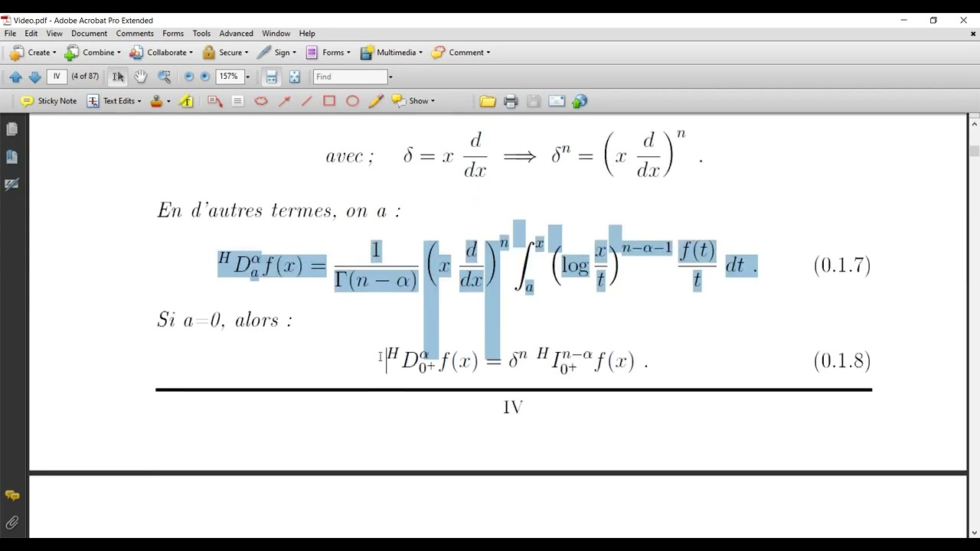Open the Sign toolbar menu
Screen dimensions: 980x551
(276, 53)
